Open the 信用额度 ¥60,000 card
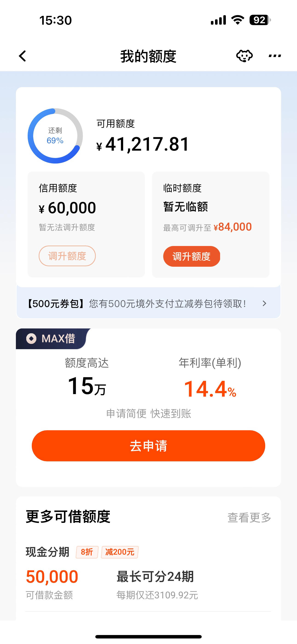The image size is (297, 644). pyautogui.click(x=86, y=224)
